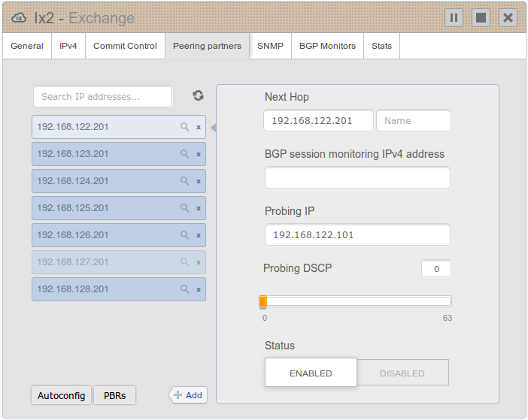
Task: Select disabled peer 192.168.127.201 in list
Action: [119, 262]
